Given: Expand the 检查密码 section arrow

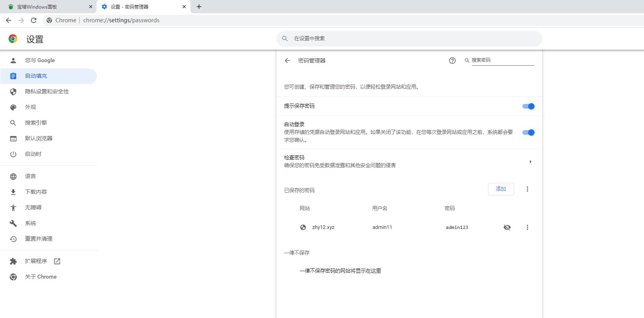Looking at the screenshot, I should tap(531, 161).
